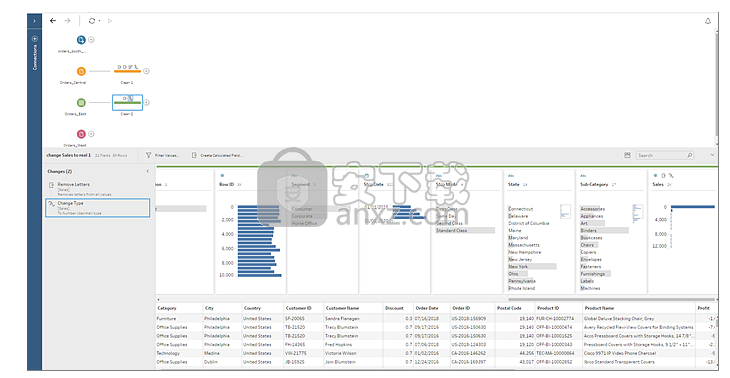Select Binders in Sub-Category list
The image size is (730, 378).
pyautogui.click(x=604, y=230)
